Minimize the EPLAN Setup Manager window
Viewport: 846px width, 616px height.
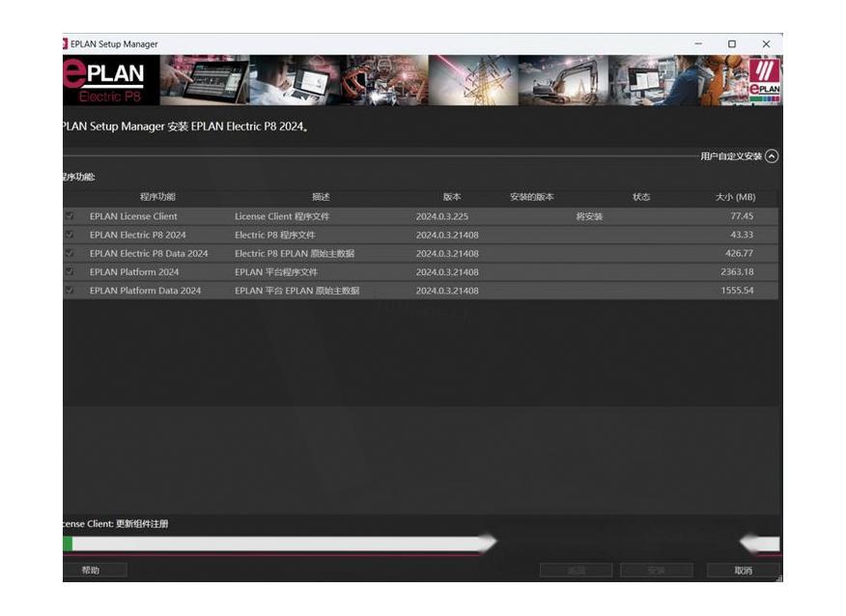click(698, 43)
